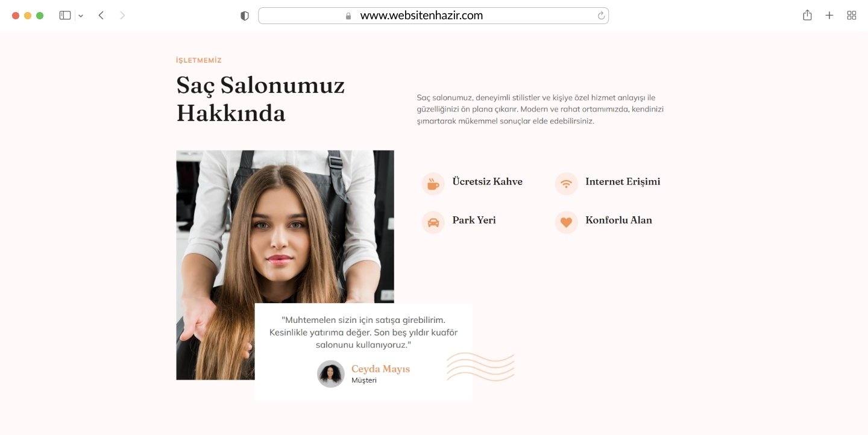Go forward with the right arrow

click(122, 16)
